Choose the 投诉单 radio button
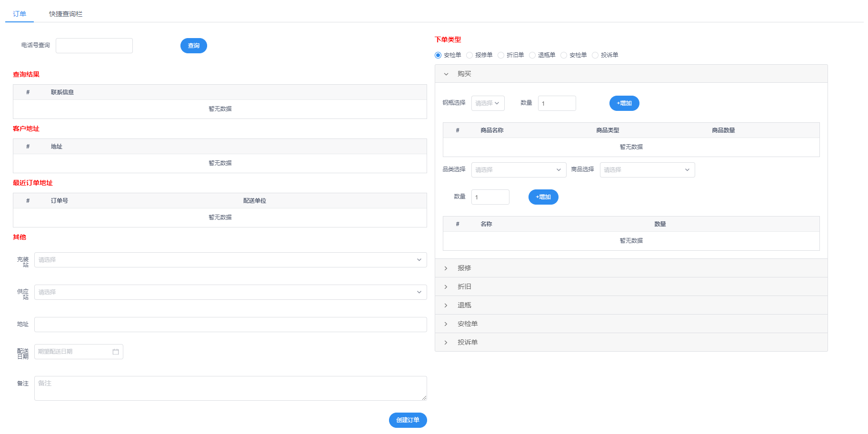 click(x=596, y=55)
